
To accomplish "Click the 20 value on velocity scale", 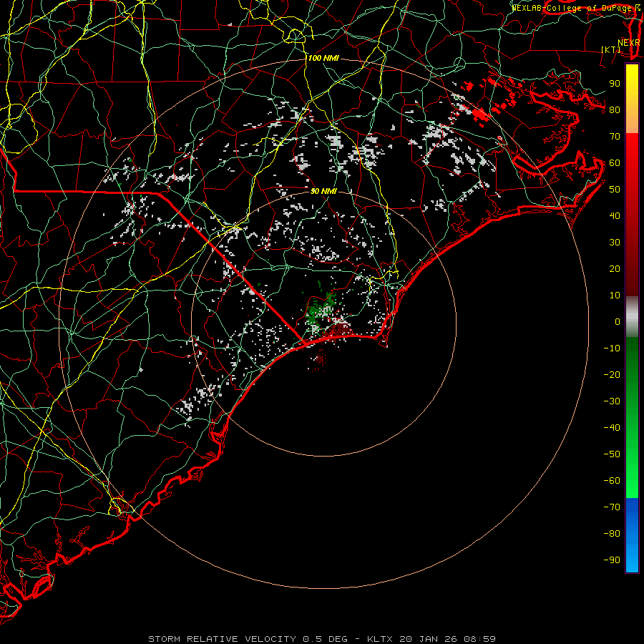I will (x=615, y=268).
